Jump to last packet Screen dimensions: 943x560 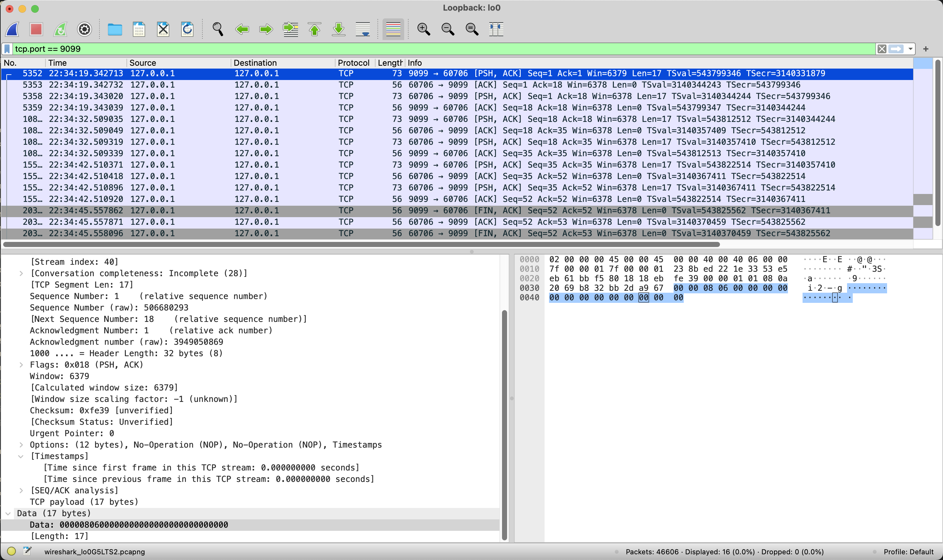point(339,29)
